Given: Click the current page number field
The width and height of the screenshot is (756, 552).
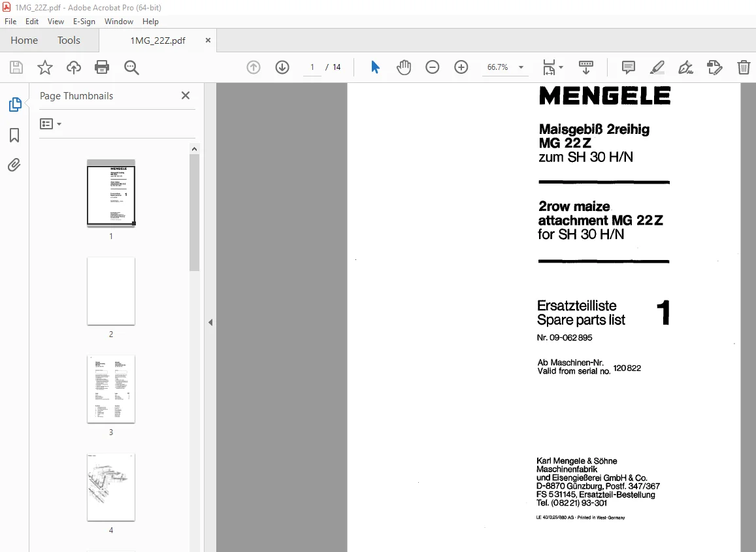Looking at the screenshot, I should point(312,67).
